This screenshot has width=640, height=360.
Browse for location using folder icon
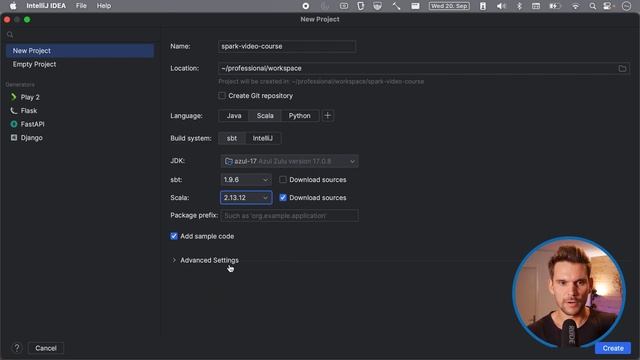pyautogui.click(x=622, y=69)
